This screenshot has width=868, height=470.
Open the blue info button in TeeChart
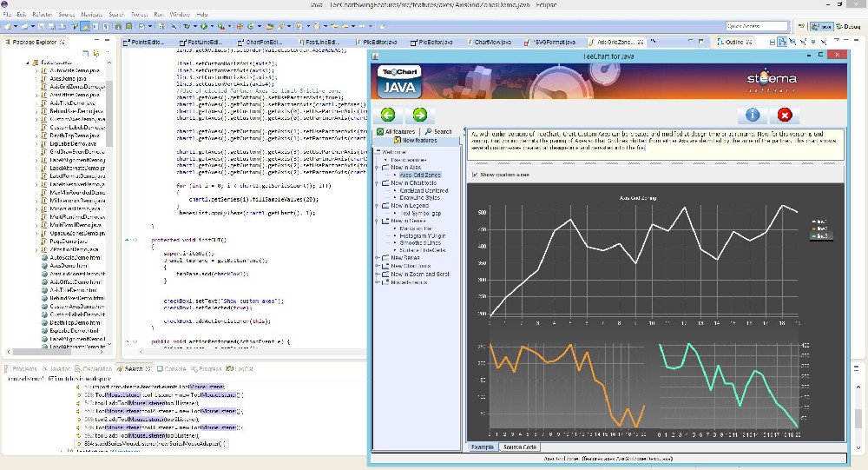pos(753,115)
